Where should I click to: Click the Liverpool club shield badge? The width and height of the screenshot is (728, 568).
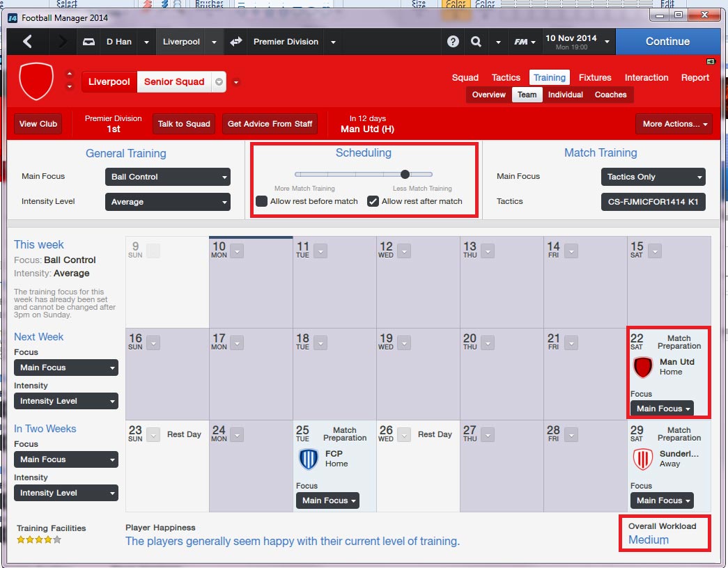coord(36,81)
